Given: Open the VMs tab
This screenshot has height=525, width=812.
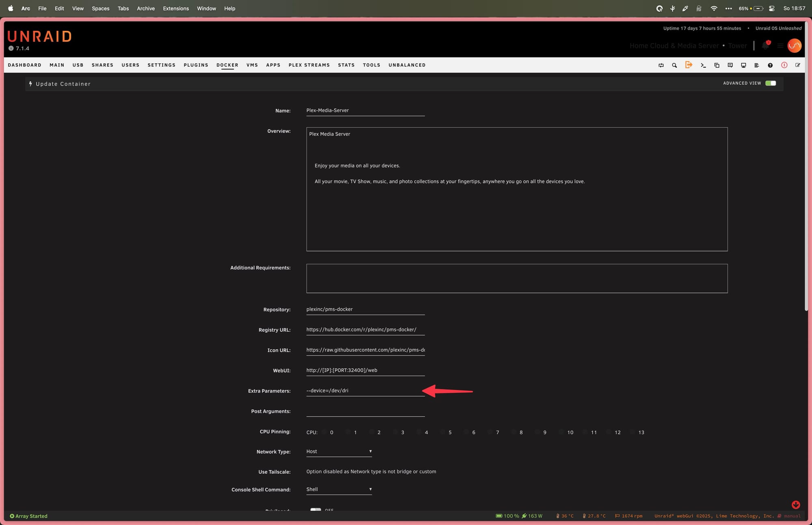Looking at the screenshot, I should (252, 65).
